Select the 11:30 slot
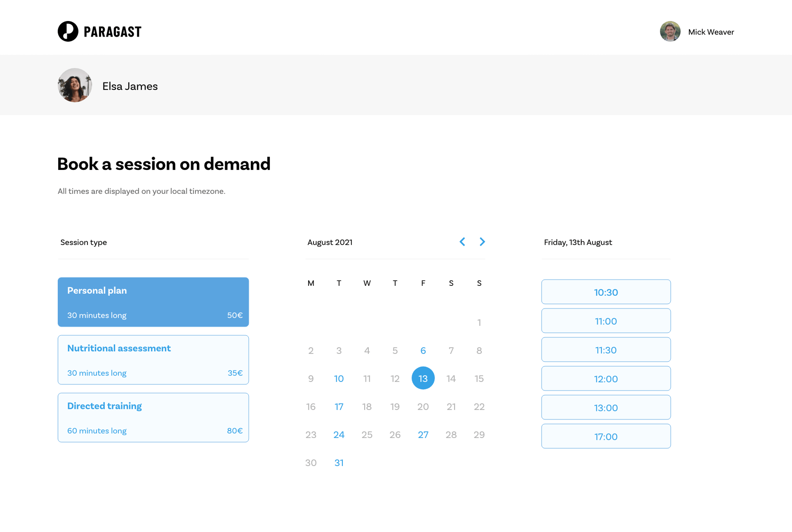The height and width of the screenshot is (532, 792). click(x=606, y=349)
